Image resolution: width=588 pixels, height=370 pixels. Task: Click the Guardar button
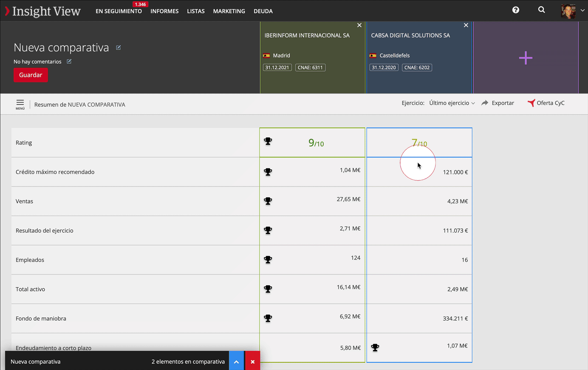31,75
